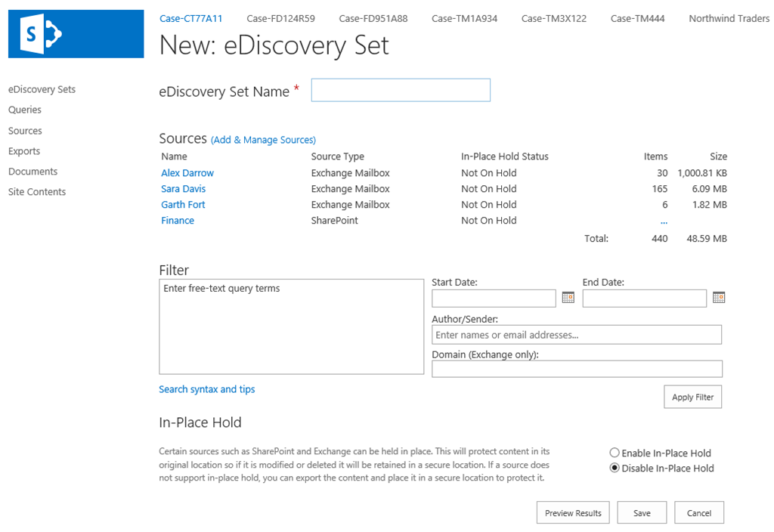Click the In-Place Hold Status column header
774x532 pixels.
coord(504,156)
